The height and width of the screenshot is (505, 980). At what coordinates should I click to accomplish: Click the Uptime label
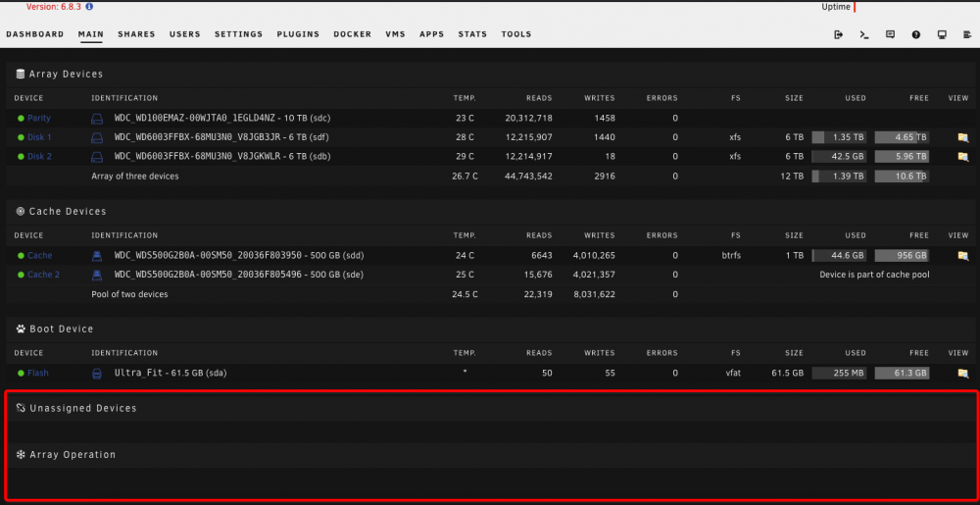point(836,7)
